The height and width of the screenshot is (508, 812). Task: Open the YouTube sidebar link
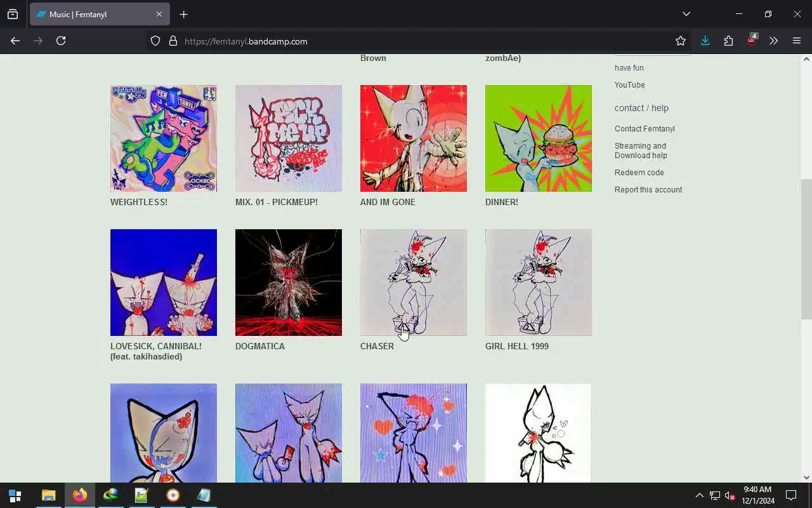pos(630,85)
